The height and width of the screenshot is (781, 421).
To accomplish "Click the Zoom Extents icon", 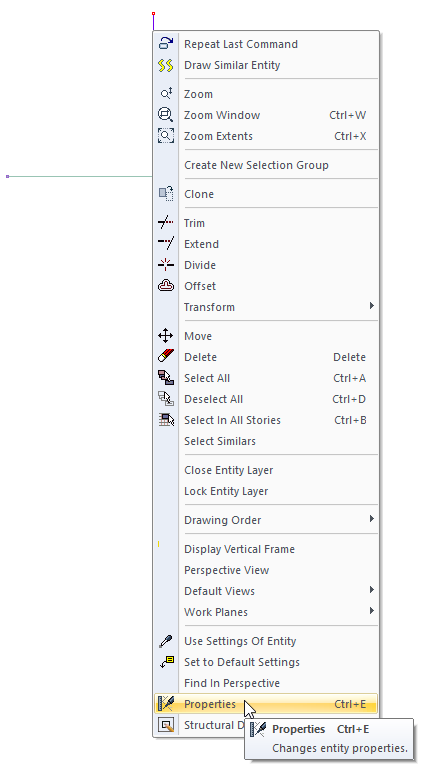I will [x=165, y=136].
